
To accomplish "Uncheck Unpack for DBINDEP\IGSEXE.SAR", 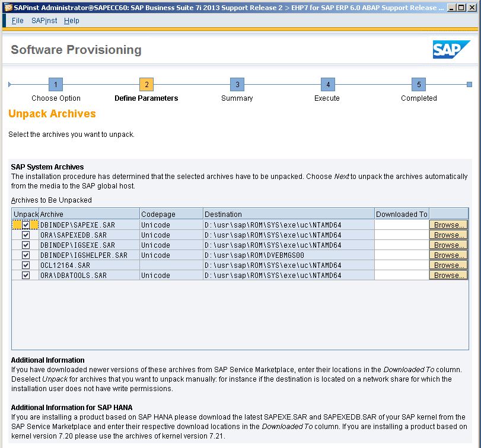I will coord(26,245).
